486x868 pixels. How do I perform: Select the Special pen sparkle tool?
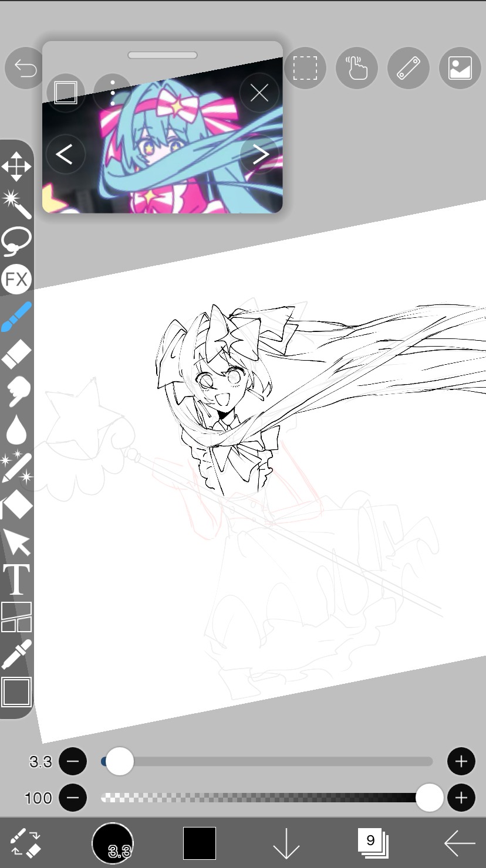click(16, 467)
